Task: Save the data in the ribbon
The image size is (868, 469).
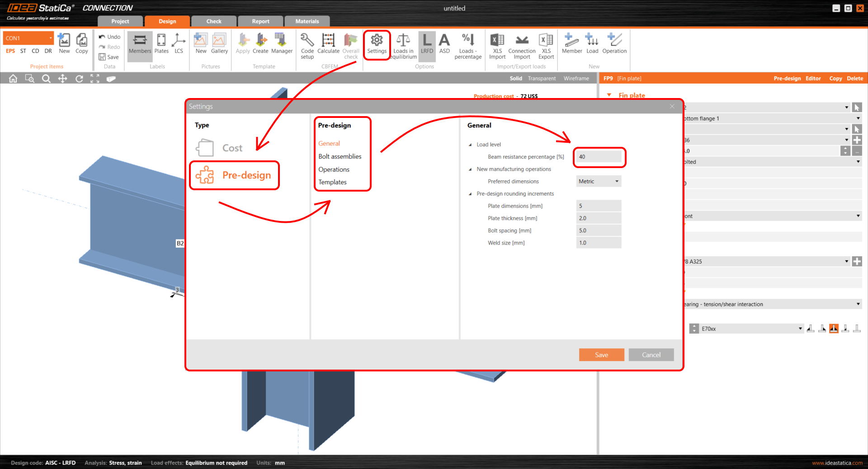Action: (109, 57)
